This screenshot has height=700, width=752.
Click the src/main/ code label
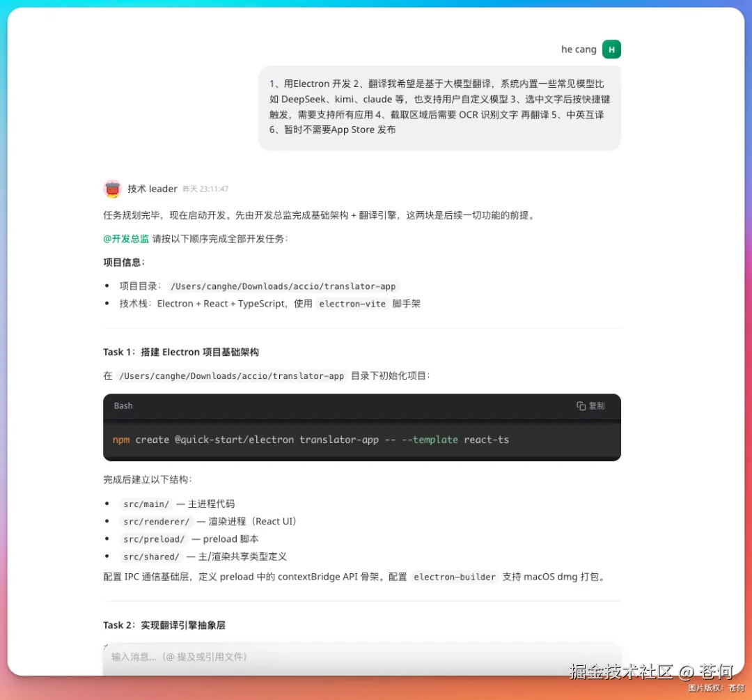(146, 504)
